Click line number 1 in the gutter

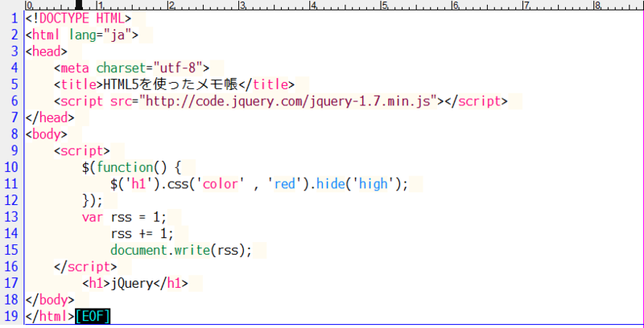(14, 18)
